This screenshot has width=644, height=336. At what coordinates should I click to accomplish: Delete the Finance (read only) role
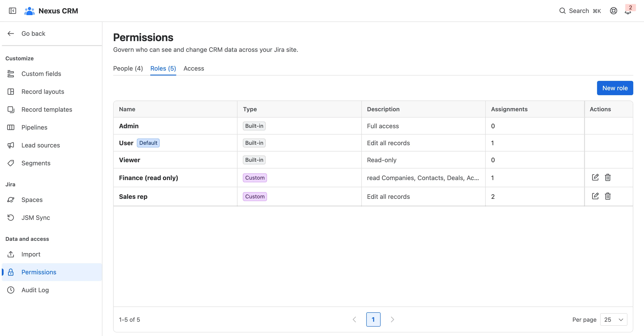point(608,177)
